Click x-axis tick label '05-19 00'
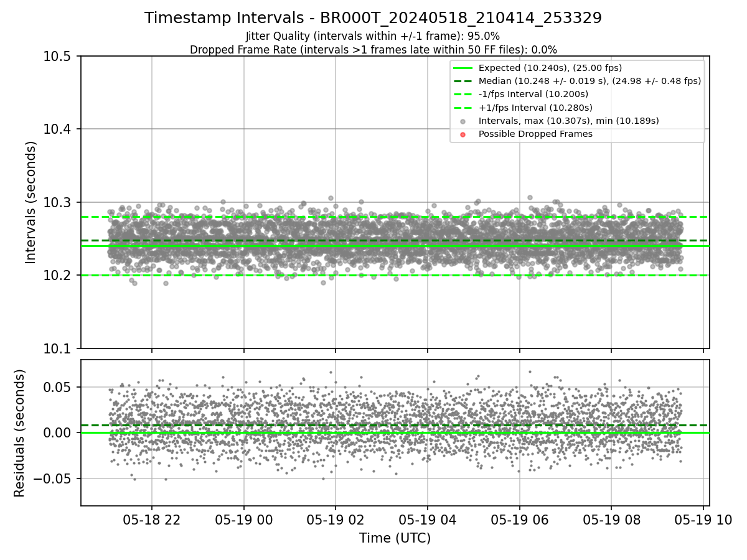This screenshot has height=560, width=747. pos(243,521)
